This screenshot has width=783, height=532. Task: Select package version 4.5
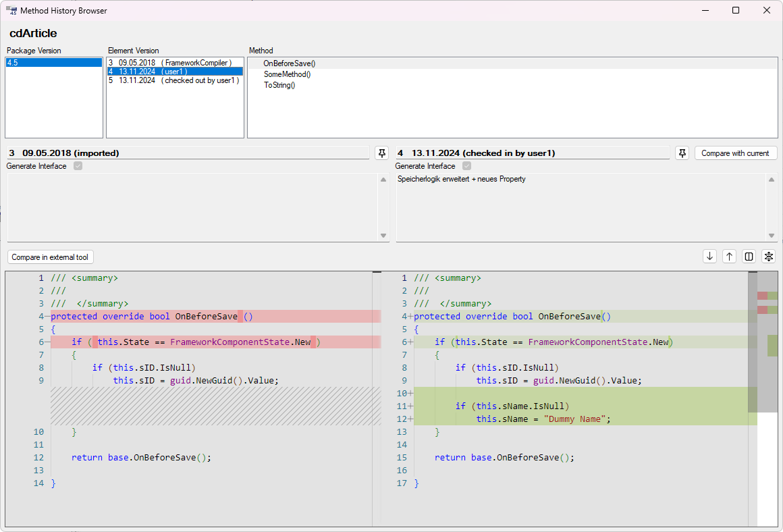coord(54,62)
